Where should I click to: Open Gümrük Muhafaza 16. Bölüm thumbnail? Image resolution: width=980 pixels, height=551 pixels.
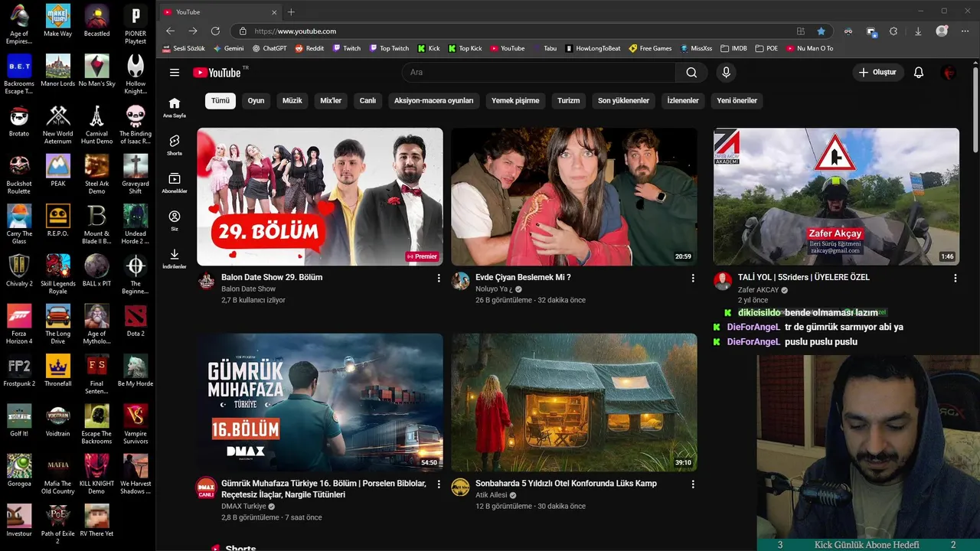point(320,403)
